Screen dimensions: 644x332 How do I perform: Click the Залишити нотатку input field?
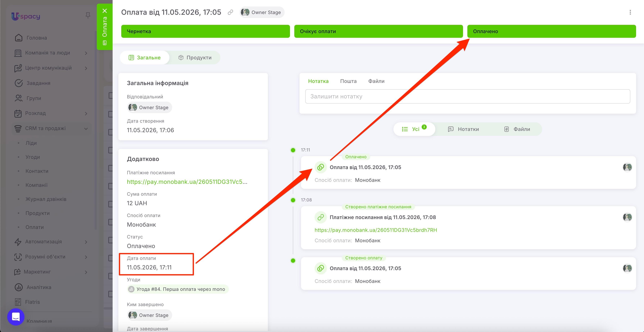tap(468, 96)
